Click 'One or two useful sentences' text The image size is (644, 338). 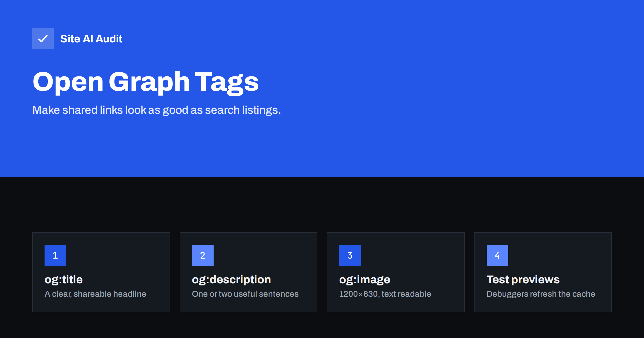point(245,294)
